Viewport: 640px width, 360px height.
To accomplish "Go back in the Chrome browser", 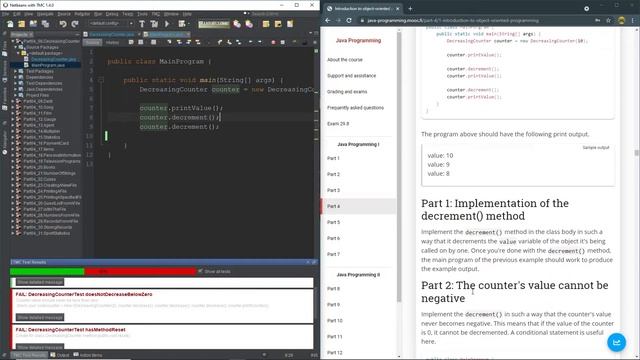I will pos(328,20).
